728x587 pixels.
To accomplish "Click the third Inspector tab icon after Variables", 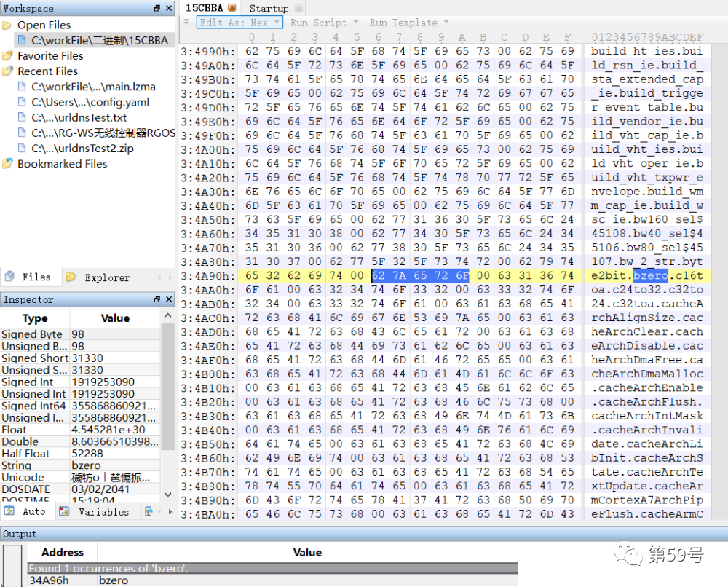I will (149, 512).
